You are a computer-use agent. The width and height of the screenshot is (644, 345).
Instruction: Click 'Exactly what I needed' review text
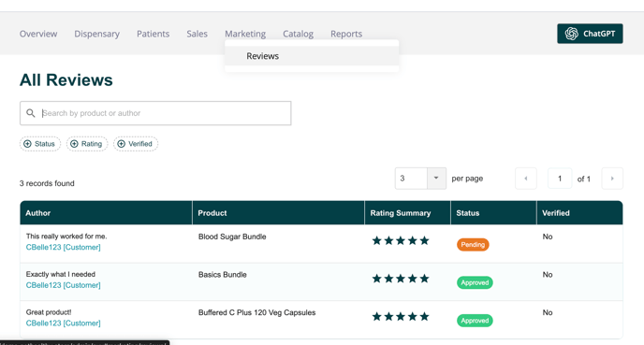click(60, 275)
